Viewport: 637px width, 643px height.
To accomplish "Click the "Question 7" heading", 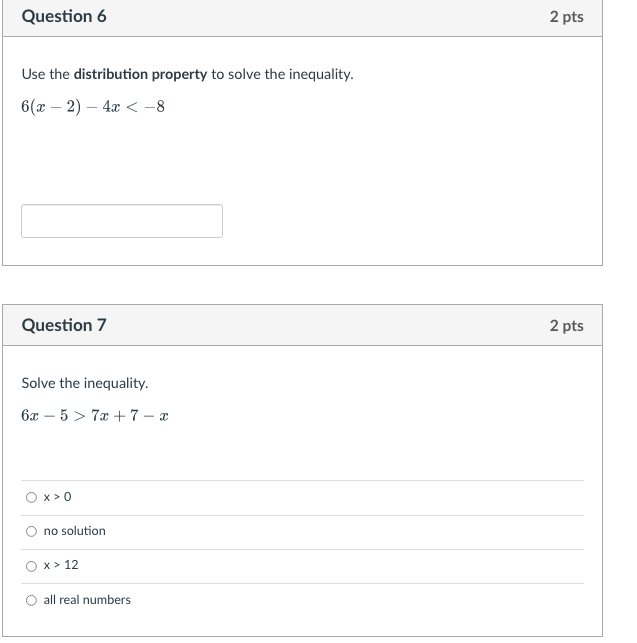I will (x=64, y=325).
